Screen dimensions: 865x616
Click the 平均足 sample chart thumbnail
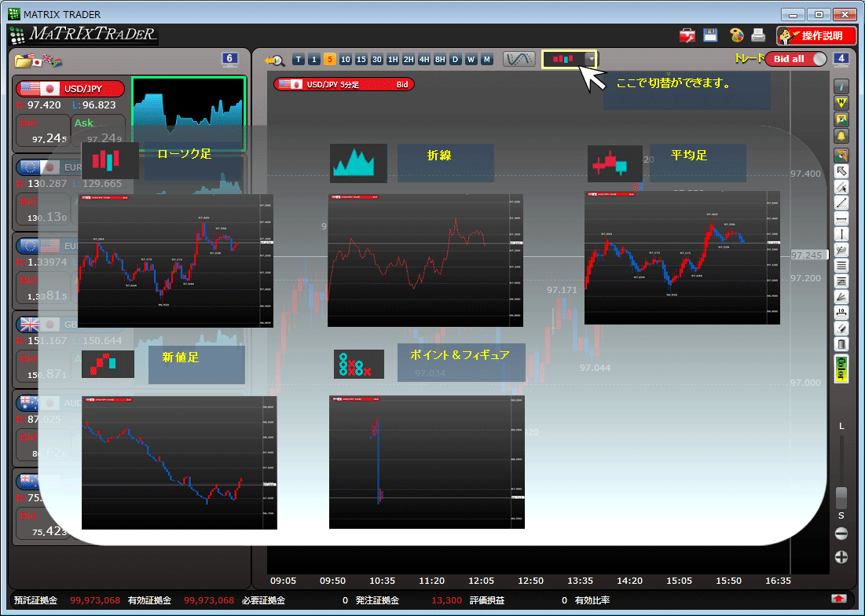pyautogui.click(x=682, y=258)
